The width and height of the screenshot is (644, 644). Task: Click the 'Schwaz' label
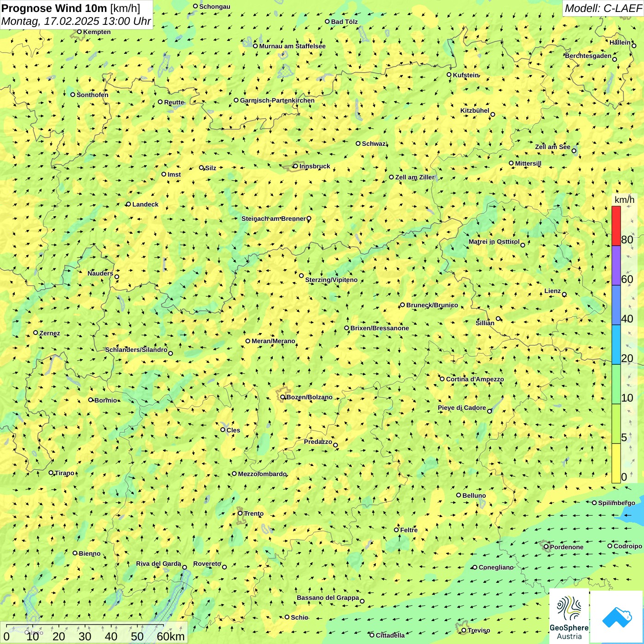pyautogui.click(x=374, y=144)
